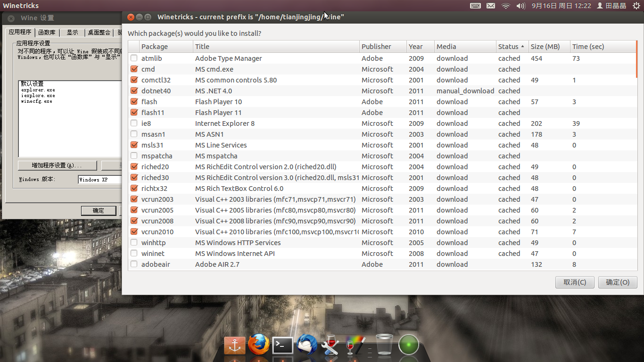Check the msasn1 package checkbox
The width and height of the screenshot is (644, 362).
click(134, 134)
